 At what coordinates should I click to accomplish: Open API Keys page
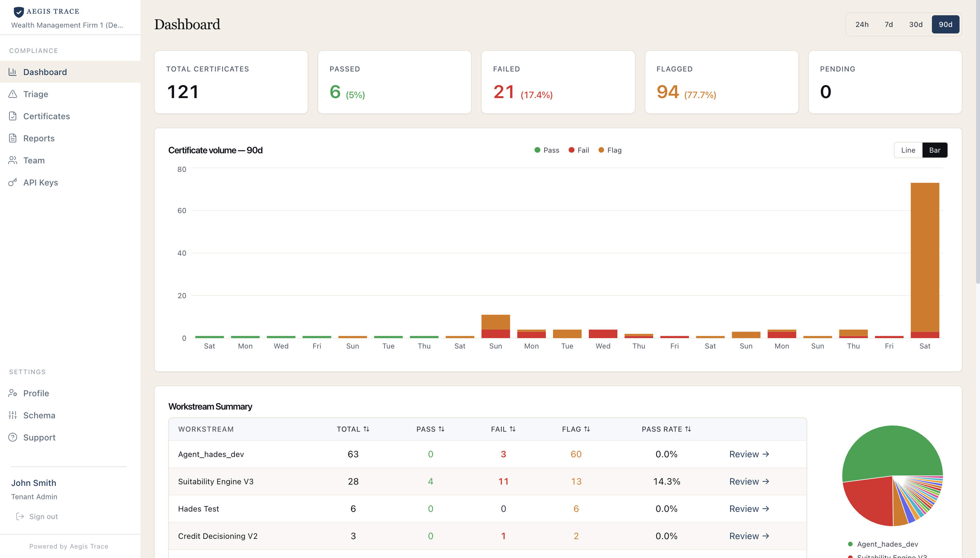pos(70,183)
